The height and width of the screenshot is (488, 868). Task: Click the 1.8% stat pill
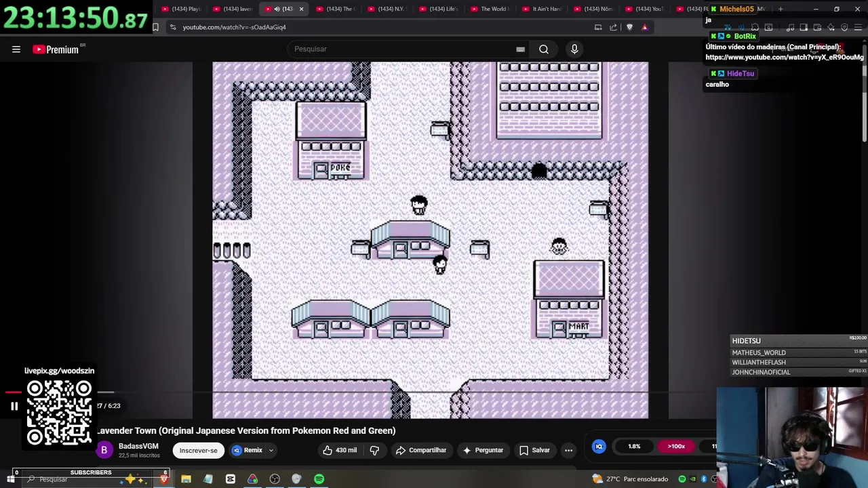[x=634, y=446]
